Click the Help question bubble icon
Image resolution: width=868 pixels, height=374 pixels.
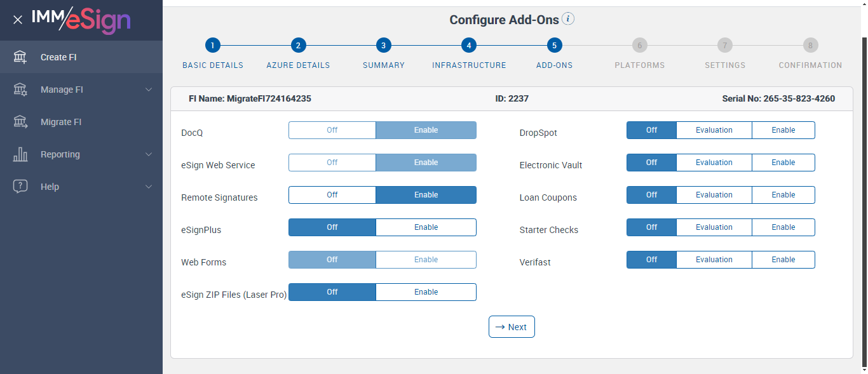(x=20, y=187)
